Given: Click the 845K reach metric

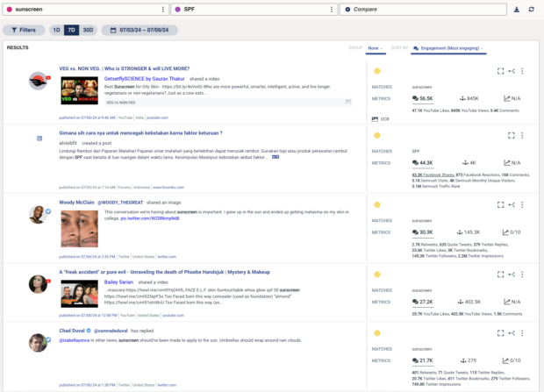Looking at the screenshot, I should tap(469, 98).
